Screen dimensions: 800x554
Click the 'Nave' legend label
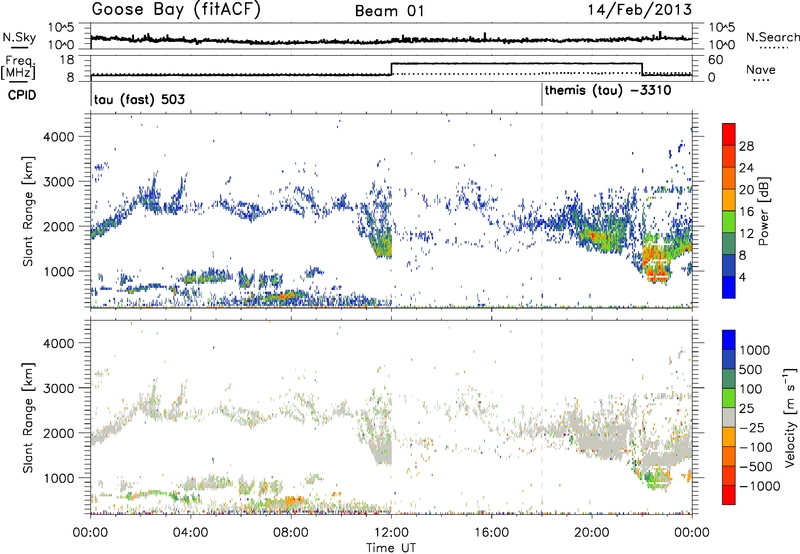coord(761,69)
